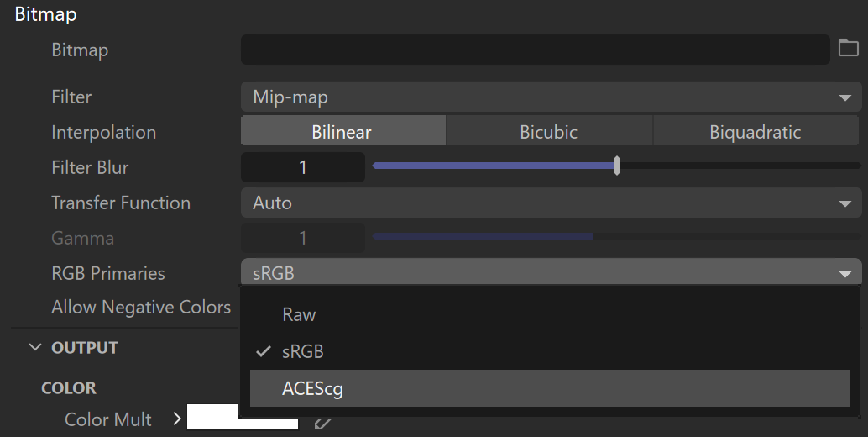Click the Bitmap file path field
The height and width of the screenshot is (437, 868).
pyautogui.click(x=535, y=50)
